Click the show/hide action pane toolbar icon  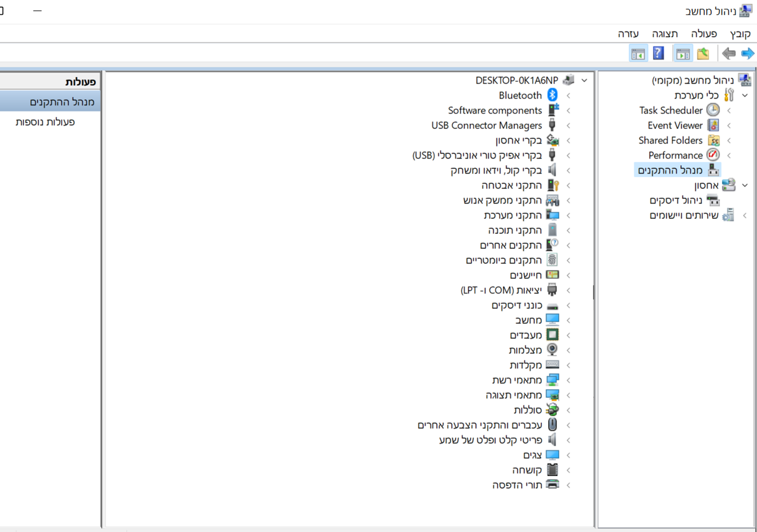[638, 53]
